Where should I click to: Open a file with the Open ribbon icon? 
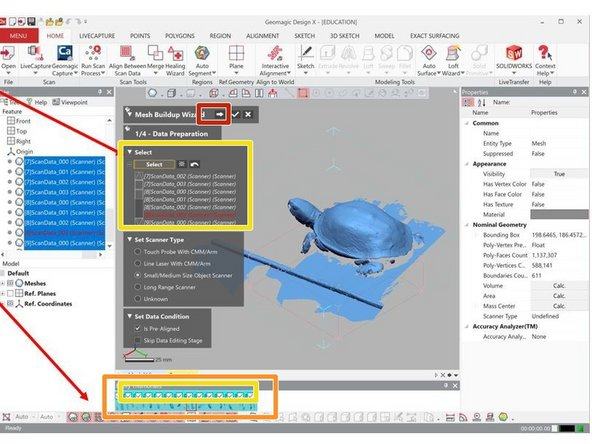pos(8,59)
